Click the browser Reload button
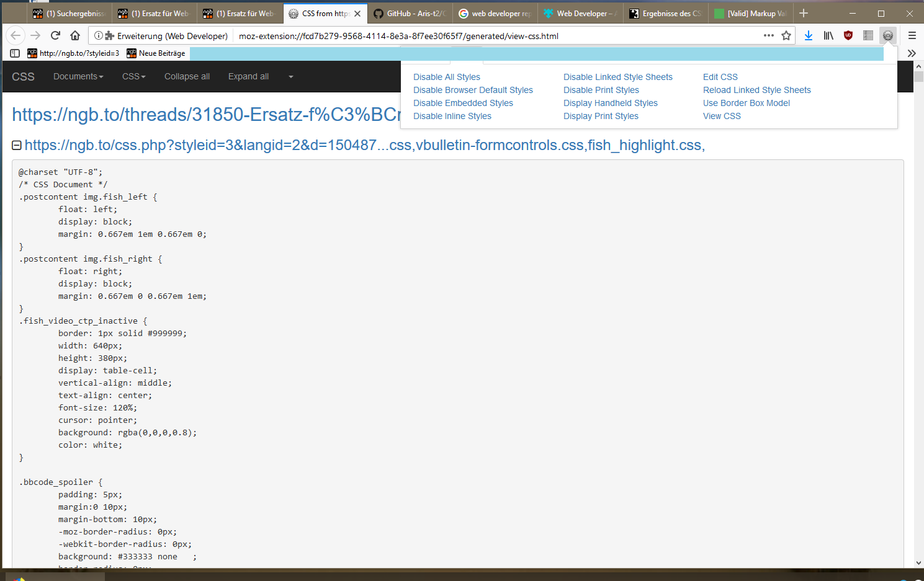This screenshot has width=924, height=581. pos(55,35)
